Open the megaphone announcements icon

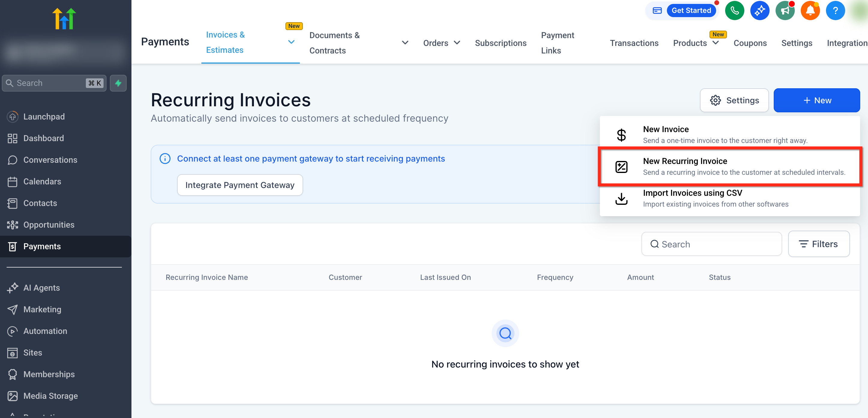(785, 11)
